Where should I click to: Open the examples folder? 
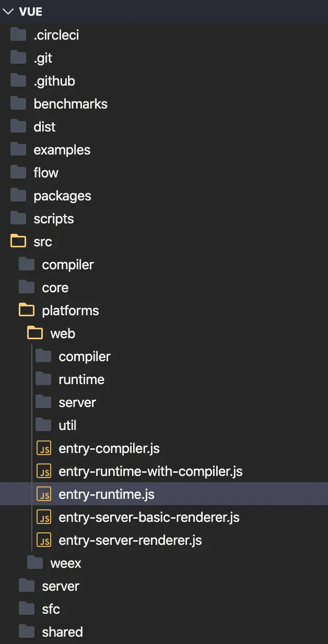[x=62, y=150]
